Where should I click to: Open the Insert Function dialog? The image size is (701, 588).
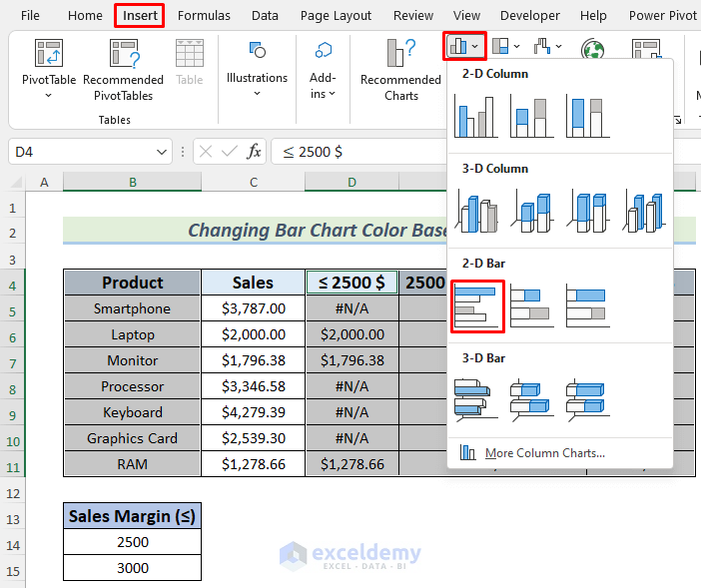click(x=254, y=152)
